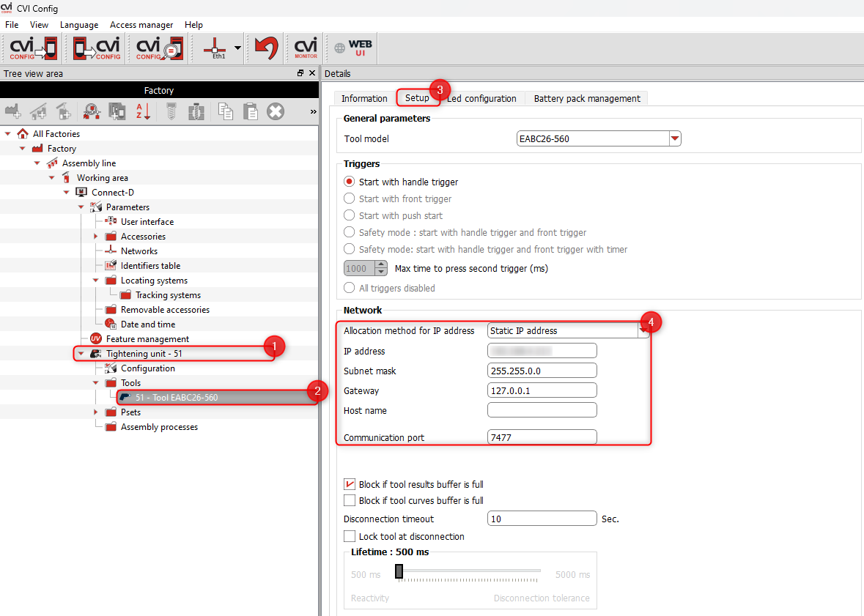Switch to the Battery pack management tab
This screenshot has width=864, height=616.
tap(587, 98)
